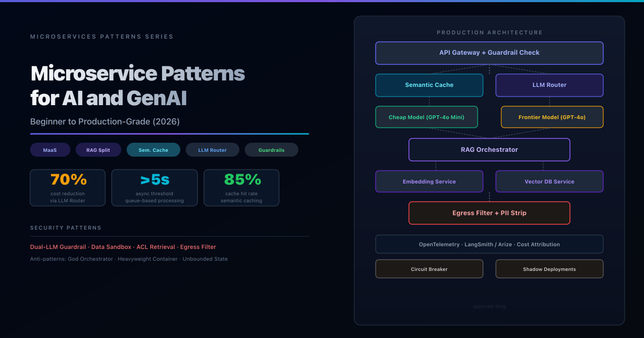Enable the Circuit Breaker option

coord(429,269)
